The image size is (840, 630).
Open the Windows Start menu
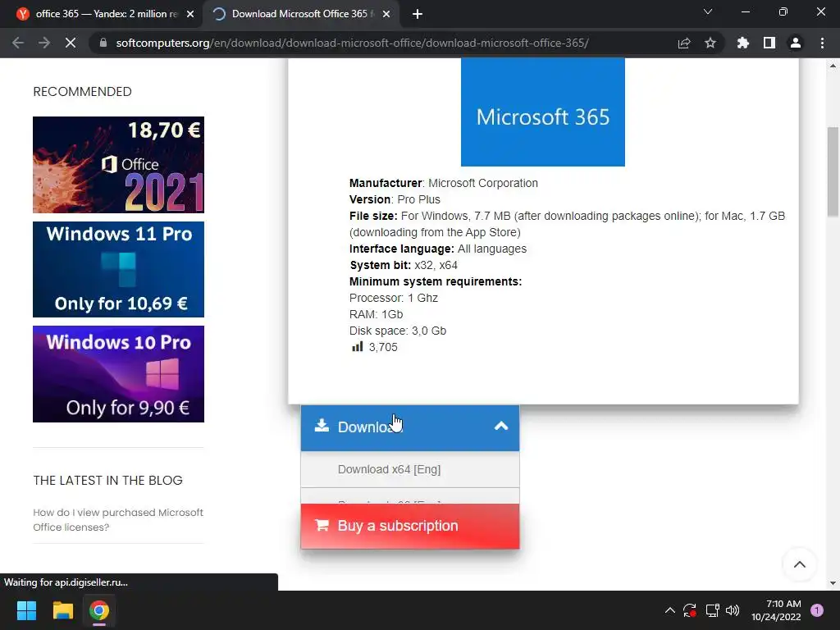(26, 610)
